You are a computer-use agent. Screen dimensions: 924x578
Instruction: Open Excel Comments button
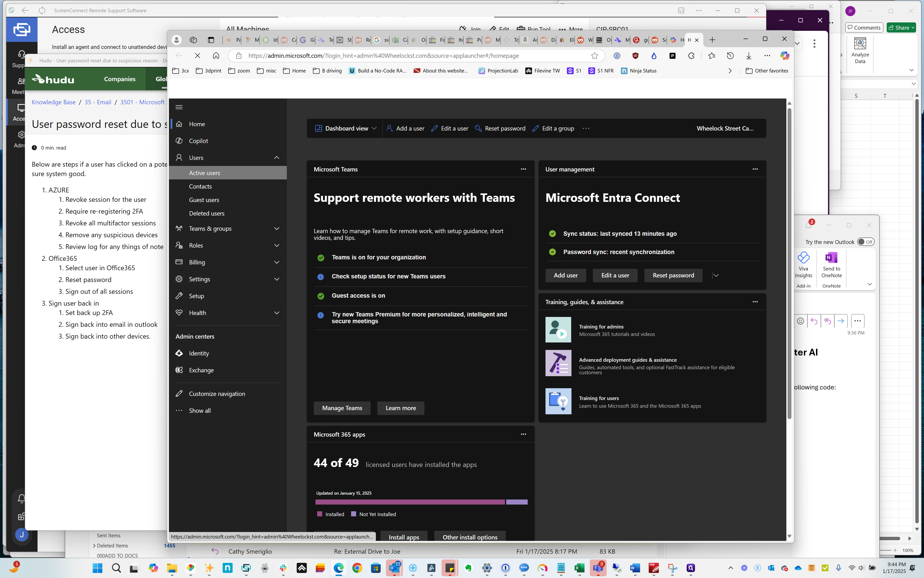[x=864, y=27]
